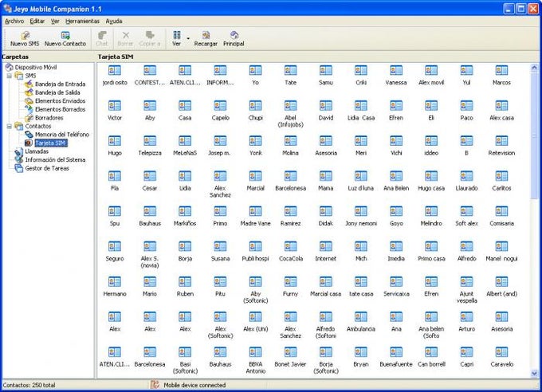Select the Yo contact icon

pos(255,71)
